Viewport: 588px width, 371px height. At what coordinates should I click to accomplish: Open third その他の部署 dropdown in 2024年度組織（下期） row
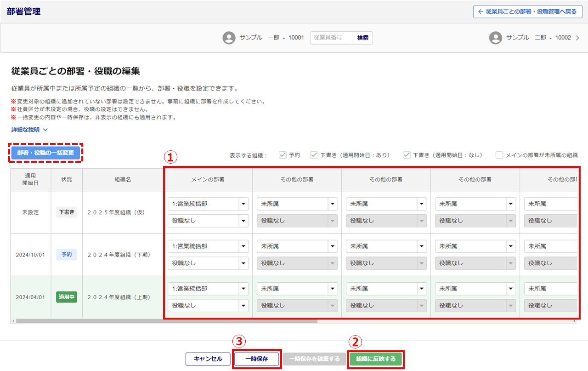click(x=475, y=246)
